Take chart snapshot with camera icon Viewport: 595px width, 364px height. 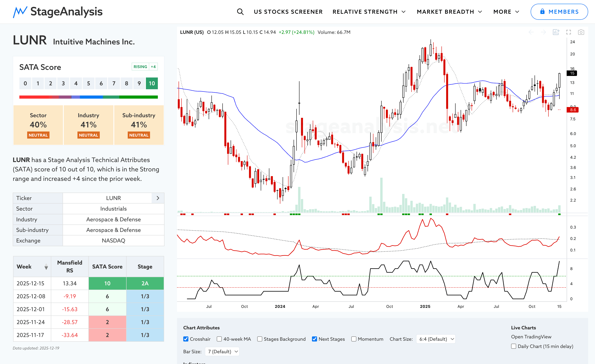(581, 32)
